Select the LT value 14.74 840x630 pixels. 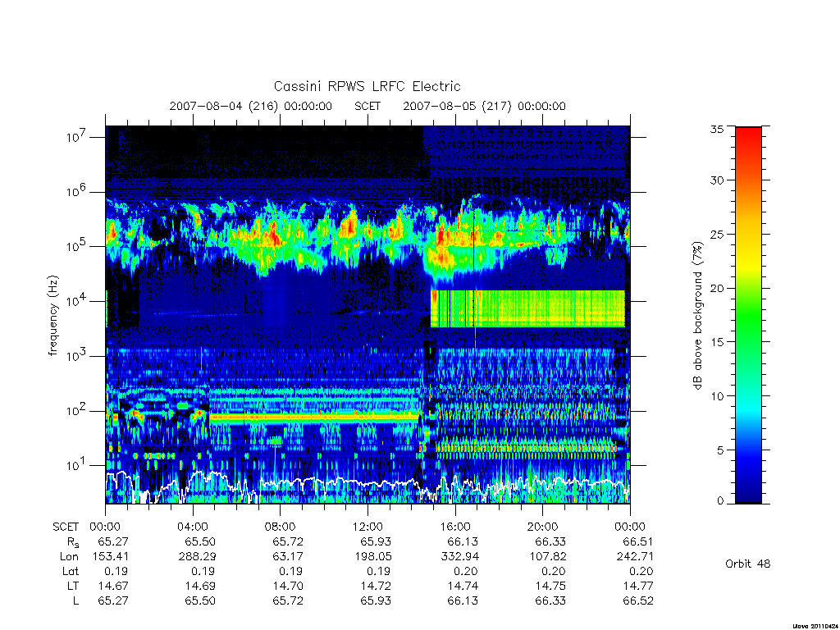click(x=463, y=586)
